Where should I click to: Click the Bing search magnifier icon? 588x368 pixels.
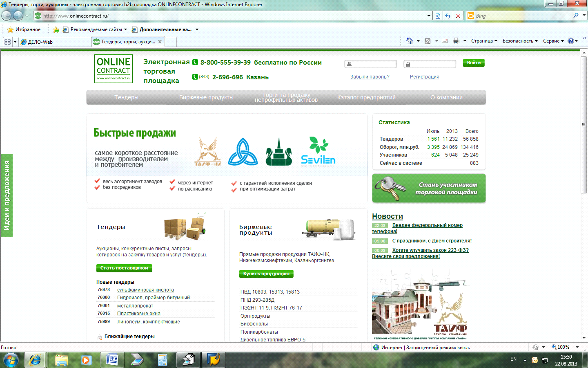pyautogui.click(x=576, y=16)
